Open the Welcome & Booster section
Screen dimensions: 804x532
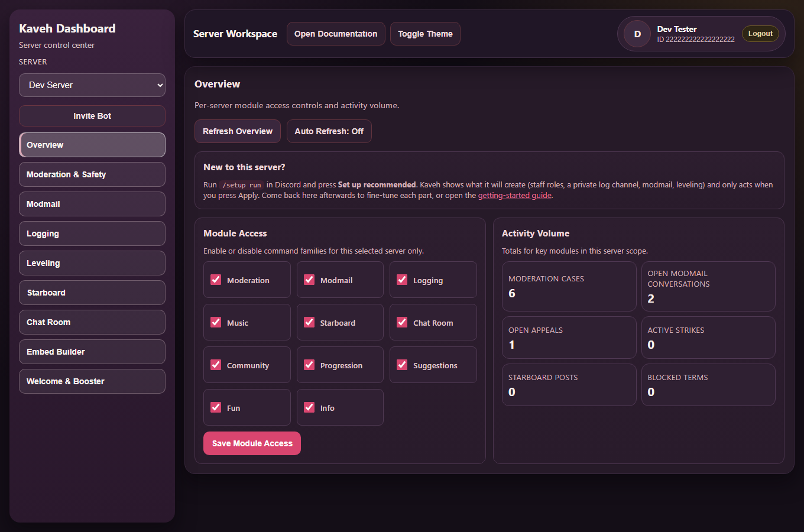point(92,381)
